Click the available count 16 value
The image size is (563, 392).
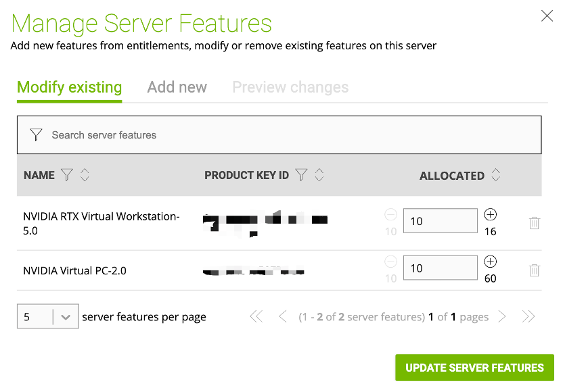(x=490, y=232)
